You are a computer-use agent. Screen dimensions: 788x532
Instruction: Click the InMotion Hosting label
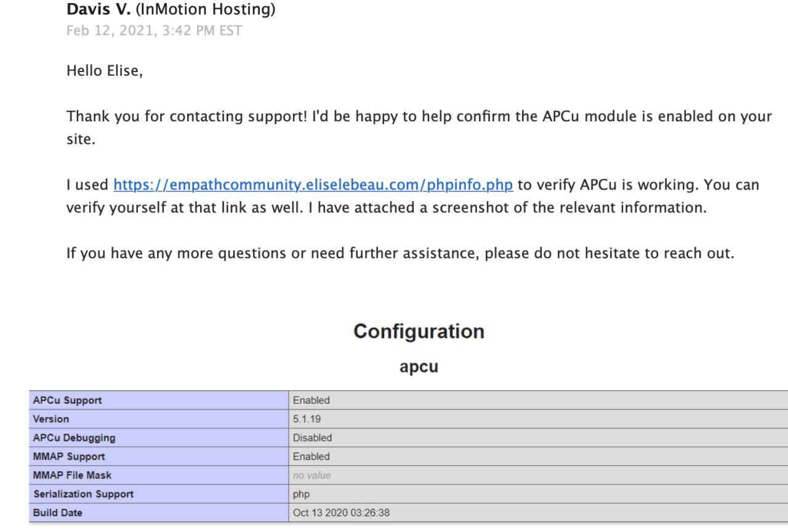[x=205, y=10]
